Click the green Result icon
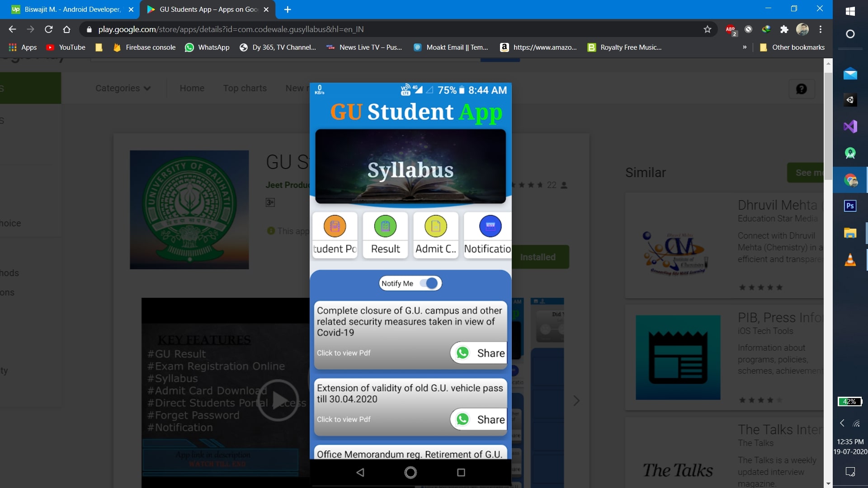Viewport: 868px width, 488px height. [x=385, y=226]
